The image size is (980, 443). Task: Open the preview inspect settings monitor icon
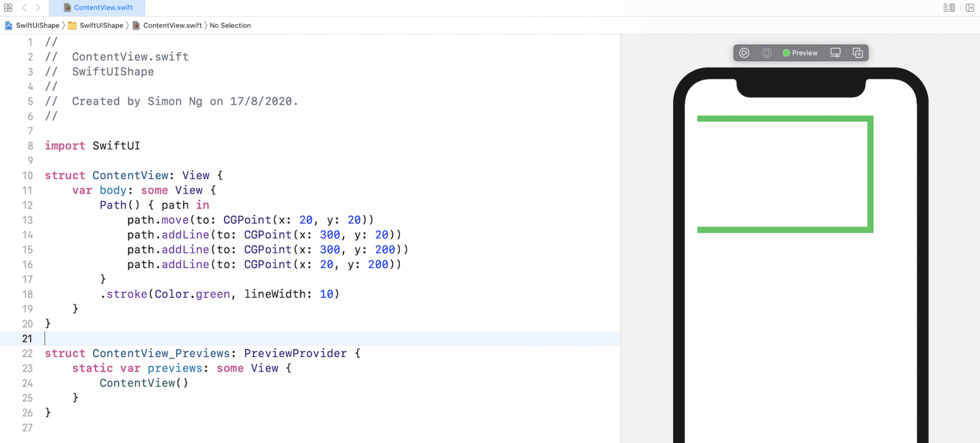click(835, 53)
